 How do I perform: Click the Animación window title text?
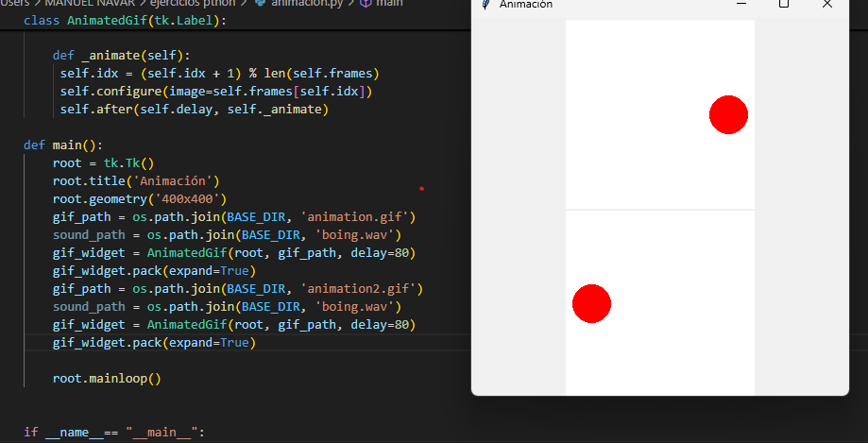point(526,4)
